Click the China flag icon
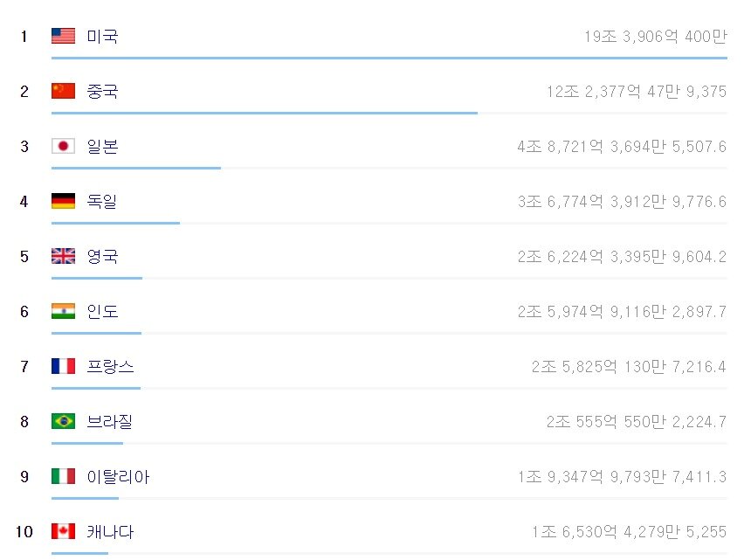 tap(63, 91)
